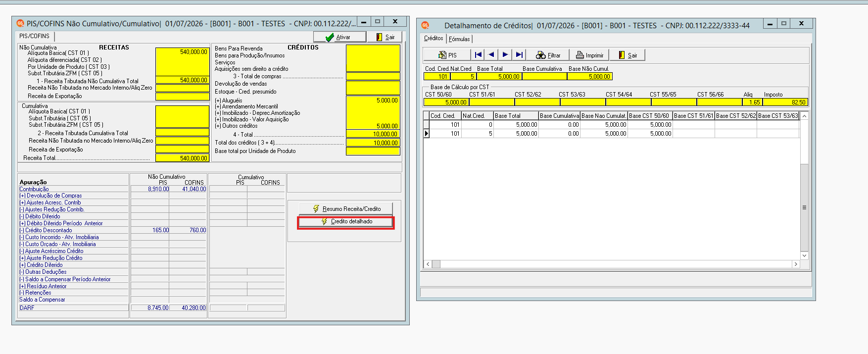
Task: Click the Total dos créditos field
Action: (x=373, y=143)
